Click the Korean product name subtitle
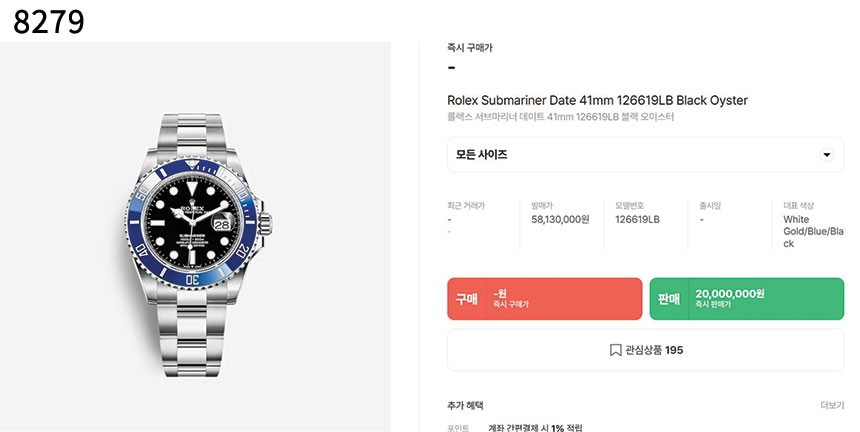 click(x=561, y=117)
